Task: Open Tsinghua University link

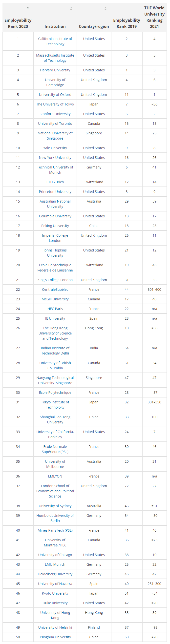Action: pos(55,637)
